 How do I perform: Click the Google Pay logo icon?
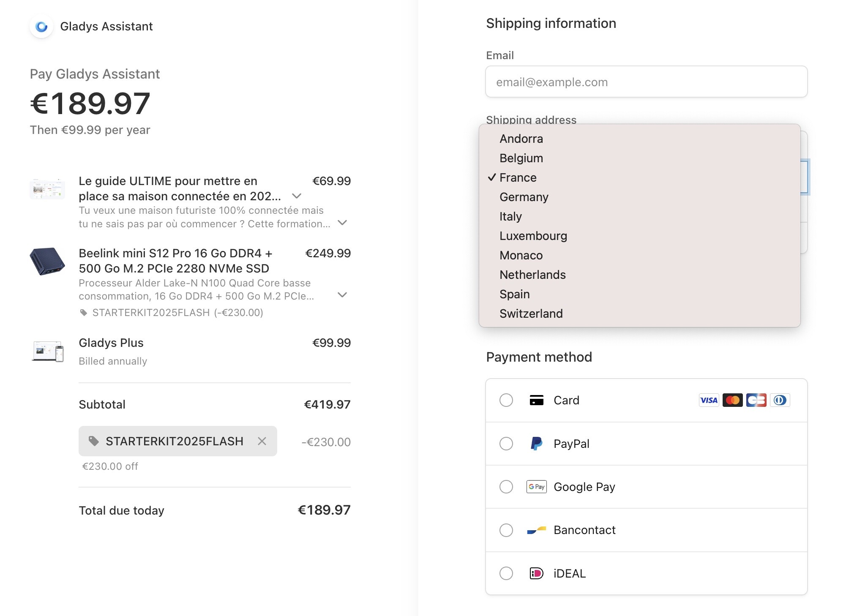tap(536, 487)
